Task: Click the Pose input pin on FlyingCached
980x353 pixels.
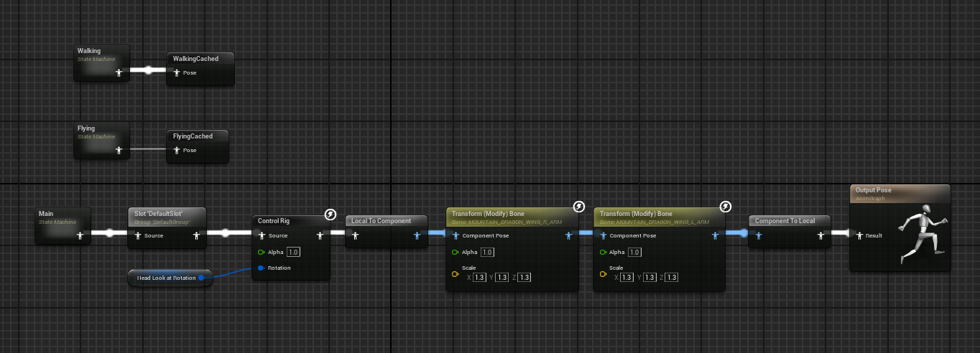Action: pos(177,151)
